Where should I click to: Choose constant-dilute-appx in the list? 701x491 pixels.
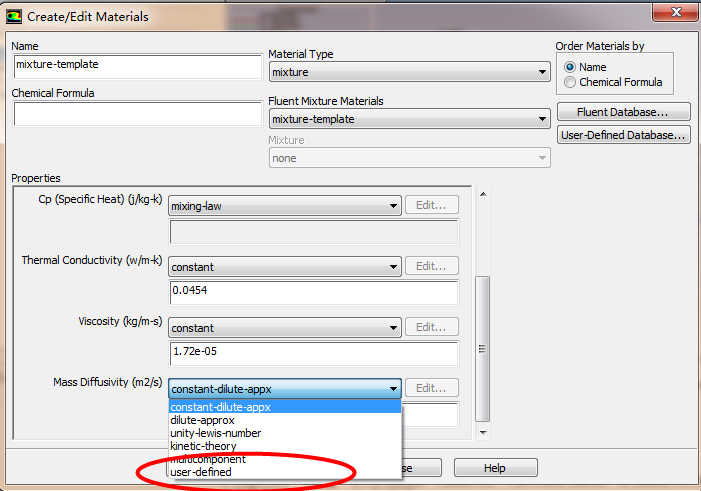click(285, 407)
